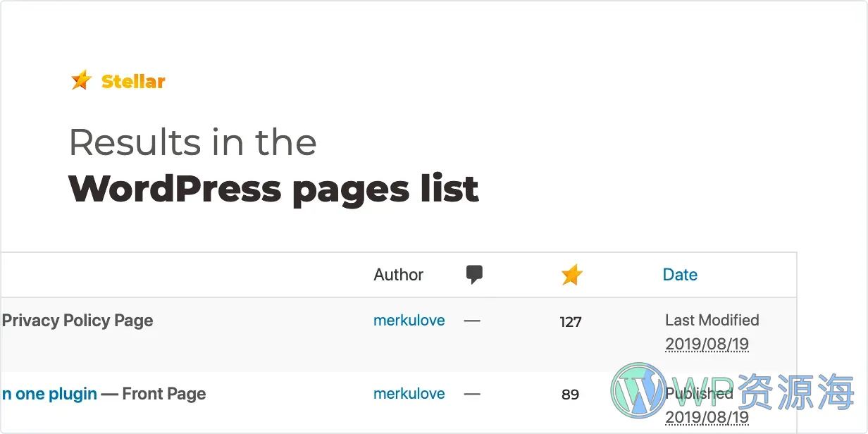
Task: Click the comments dash in Front Page row
Action: [x=472, y=394]
